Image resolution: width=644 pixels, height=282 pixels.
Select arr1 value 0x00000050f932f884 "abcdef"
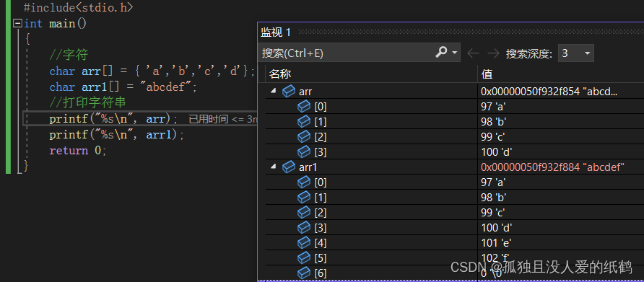click(552, 167)
